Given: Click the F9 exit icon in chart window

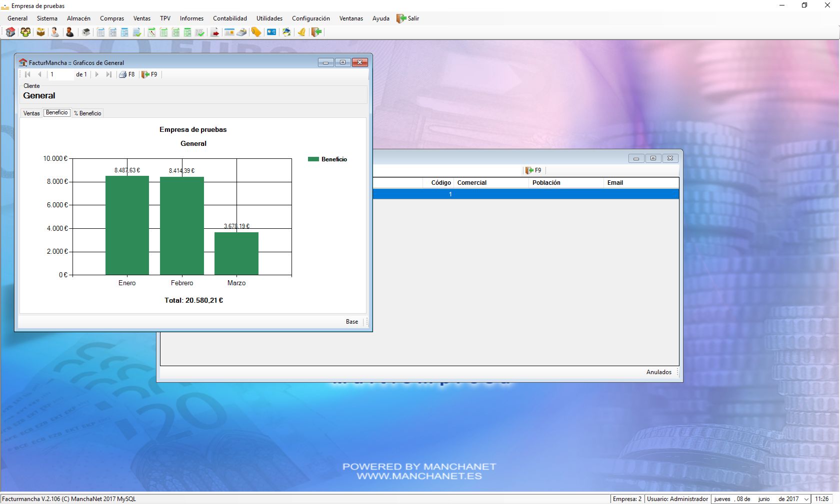Looking at the screenshot, I should pos(149,74).
